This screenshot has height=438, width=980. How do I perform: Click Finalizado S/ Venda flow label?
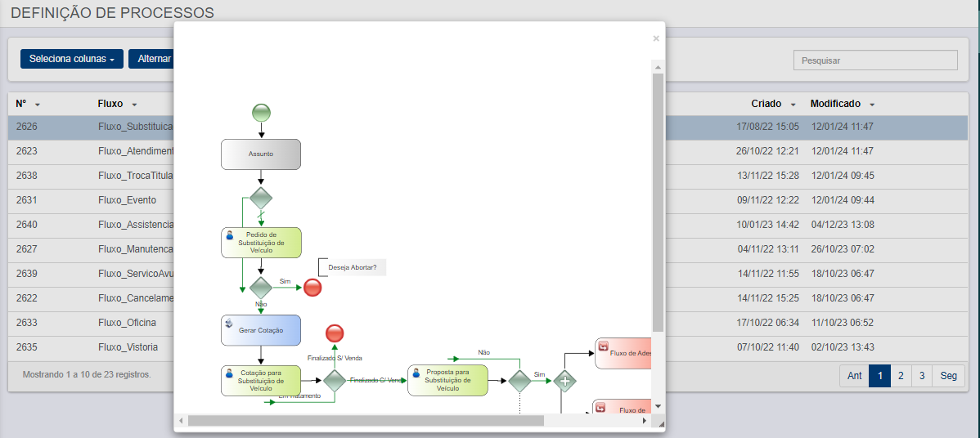(335, 358)
